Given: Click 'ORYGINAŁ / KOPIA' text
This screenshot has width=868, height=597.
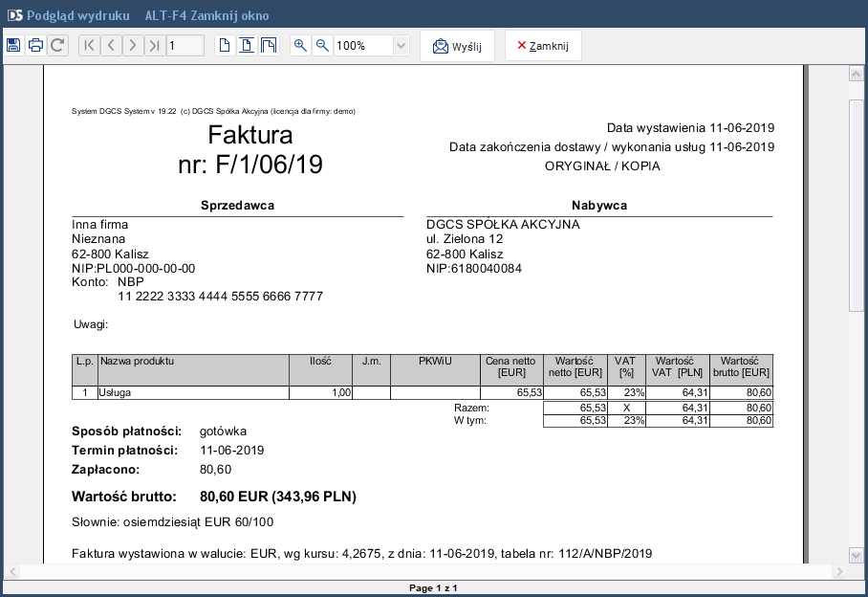Looking at the screenshot, I should coord(602,166).
